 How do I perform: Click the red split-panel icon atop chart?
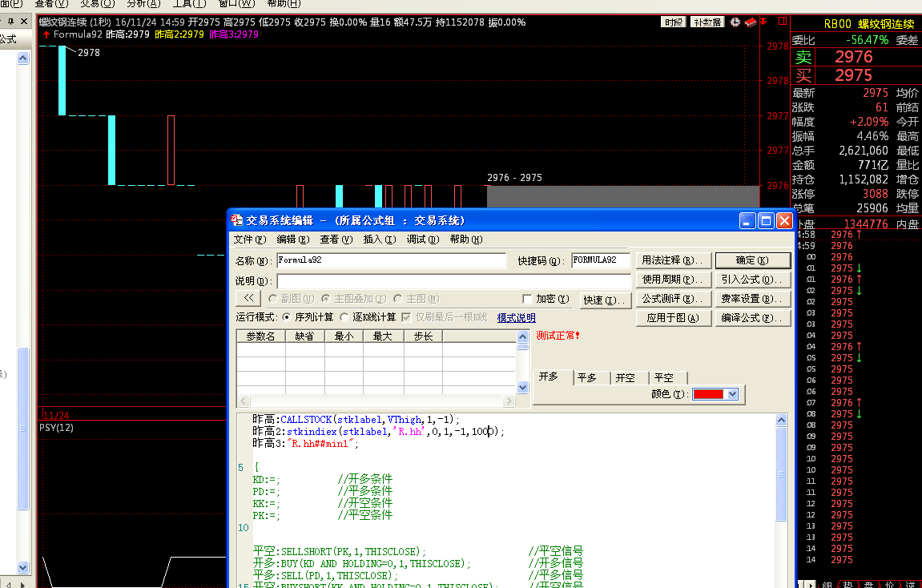point(782,21)
